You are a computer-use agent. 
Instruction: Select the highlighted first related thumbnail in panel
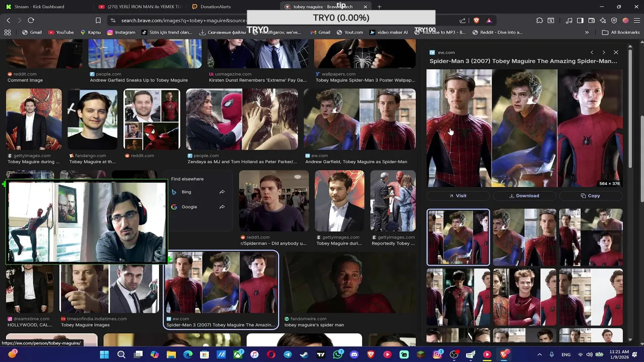coord(458,237)
